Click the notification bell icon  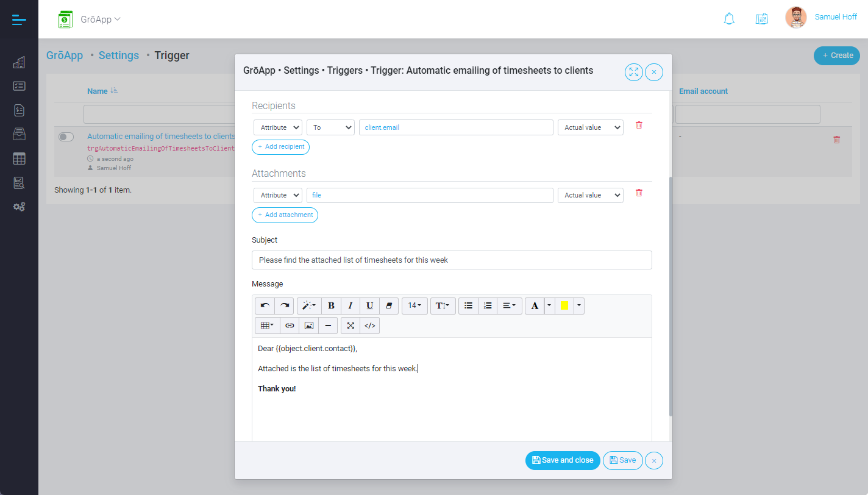point(729,19)
